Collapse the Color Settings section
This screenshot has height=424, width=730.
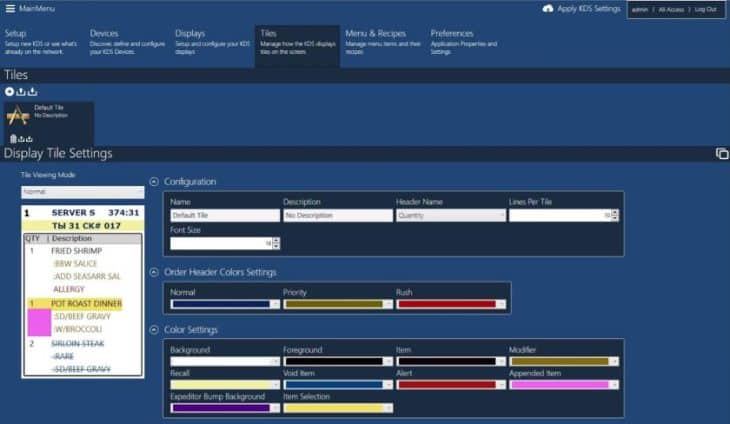153,330
